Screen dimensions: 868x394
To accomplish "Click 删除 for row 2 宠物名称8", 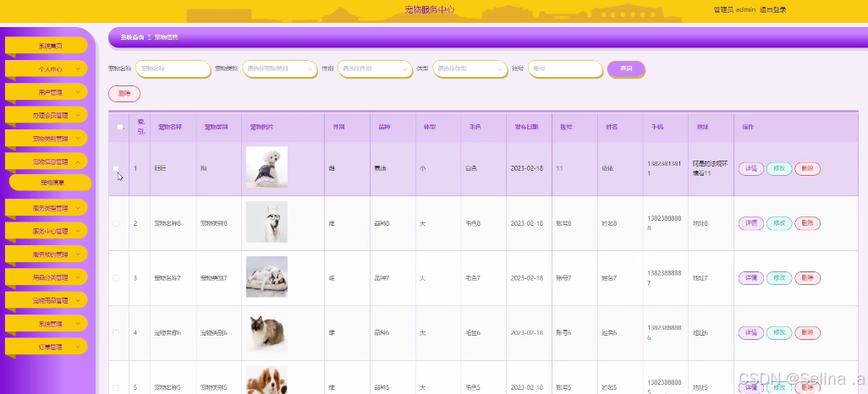I will pyautogui.click(x=808, y=223).
